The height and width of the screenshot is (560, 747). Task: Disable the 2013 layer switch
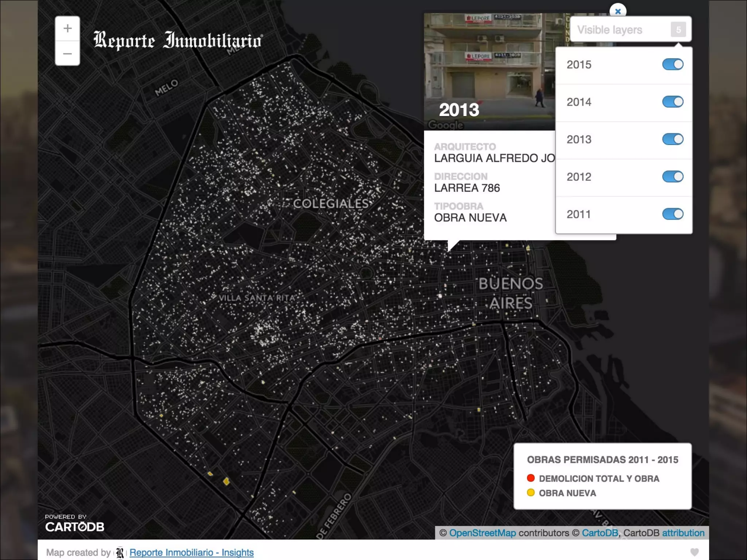673,139
